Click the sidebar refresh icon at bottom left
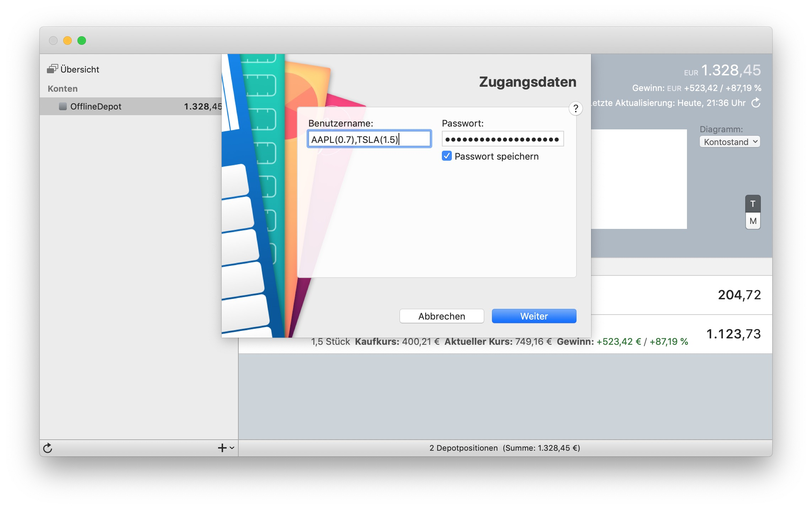The width and height of the screenshot is (812, 509). 48,448
